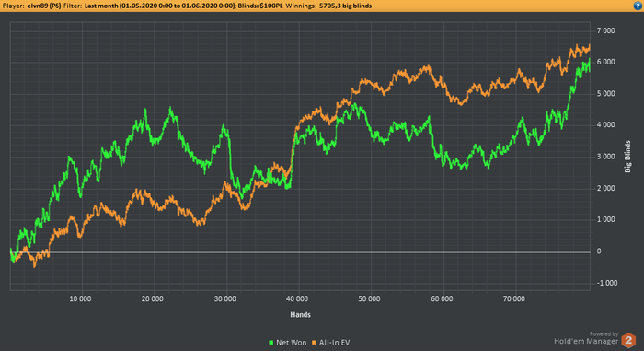Click the 60 000 hands axis label
The width and height of the screenshot is (644, 351).
pyautogui.click(x=442, y=299)
